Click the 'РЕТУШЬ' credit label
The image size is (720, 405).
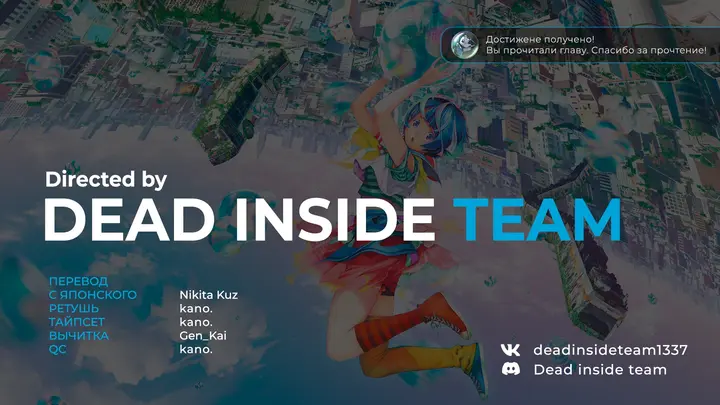74,308
